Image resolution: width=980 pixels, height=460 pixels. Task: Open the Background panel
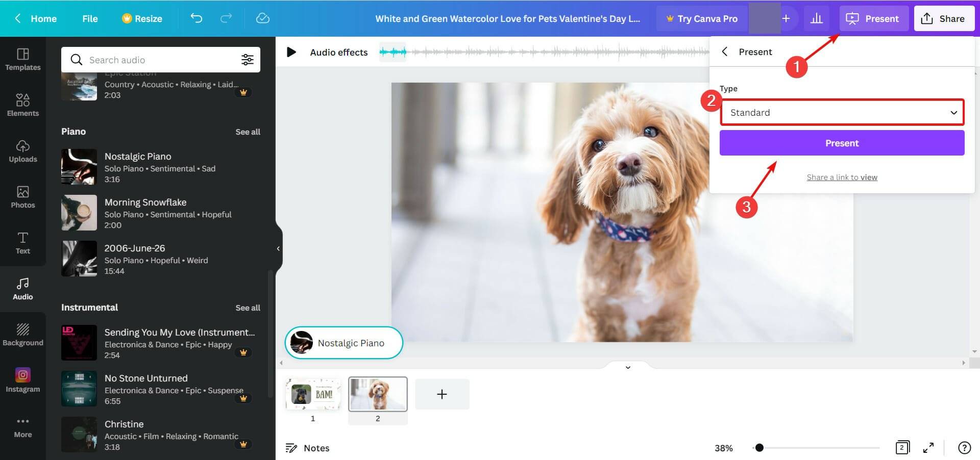point(22,335)
